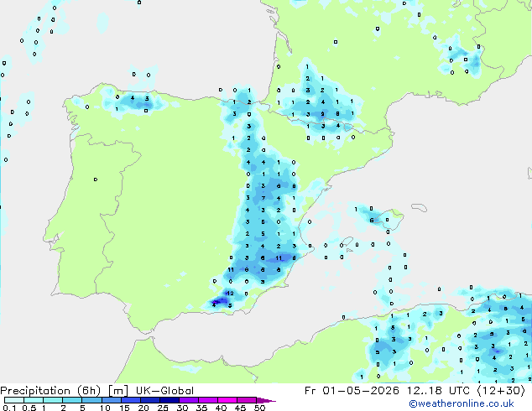532x411 pixels.
Task: Select the 1 to 2 legend color box
Action: point(53,400)
